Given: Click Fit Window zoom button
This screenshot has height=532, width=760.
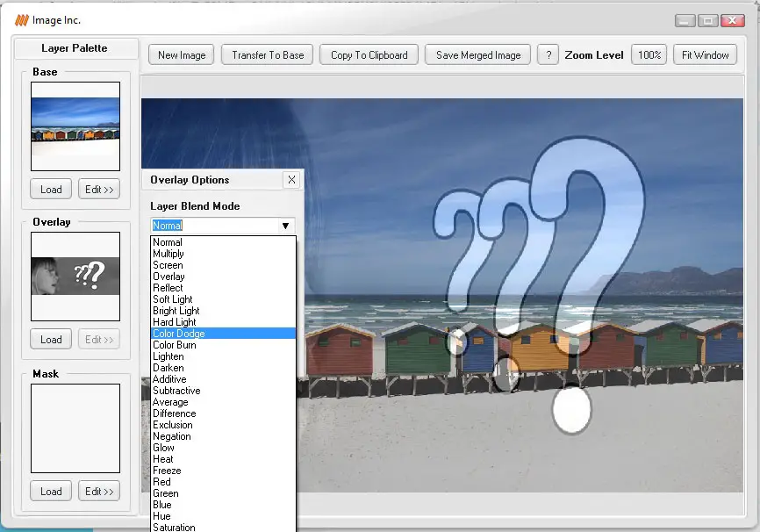Looking at the screenshot, I should pos(706,55).
